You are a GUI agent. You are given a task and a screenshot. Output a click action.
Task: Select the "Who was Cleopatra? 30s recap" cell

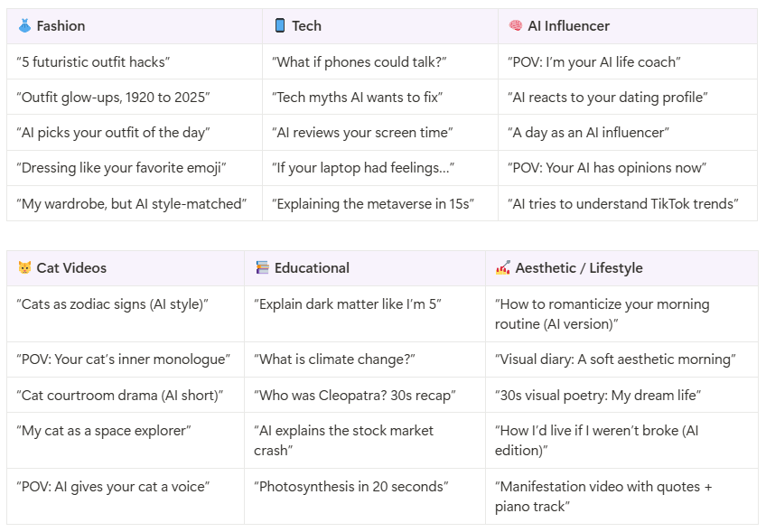[x=365, y=395]
